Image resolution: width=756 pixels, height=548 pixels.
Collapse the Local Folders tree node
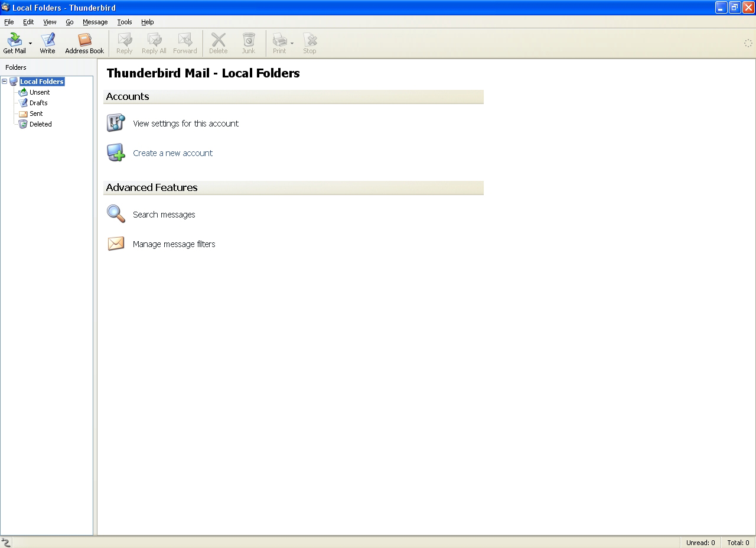point(5,82)
